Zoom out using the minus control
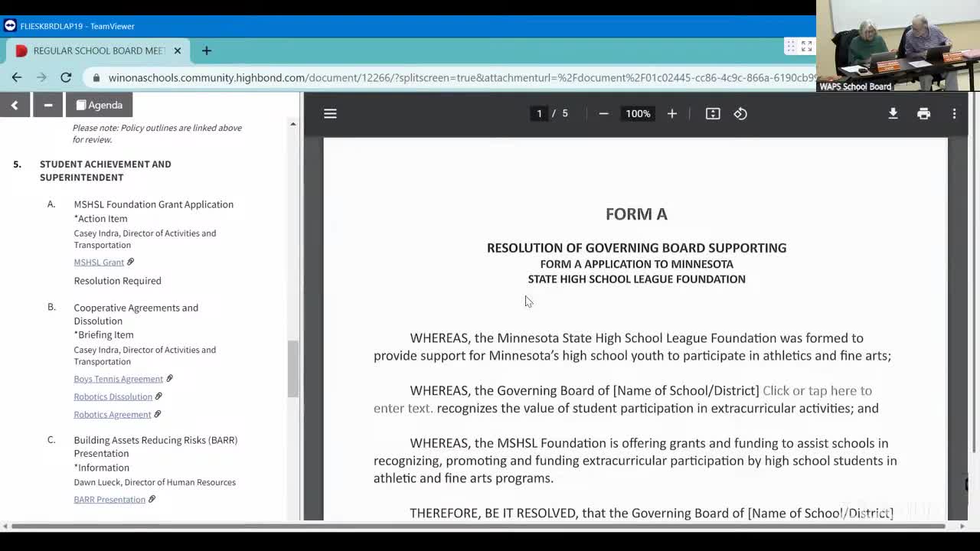The width and height of the screenshot is (980, 551). click(603, 113)
